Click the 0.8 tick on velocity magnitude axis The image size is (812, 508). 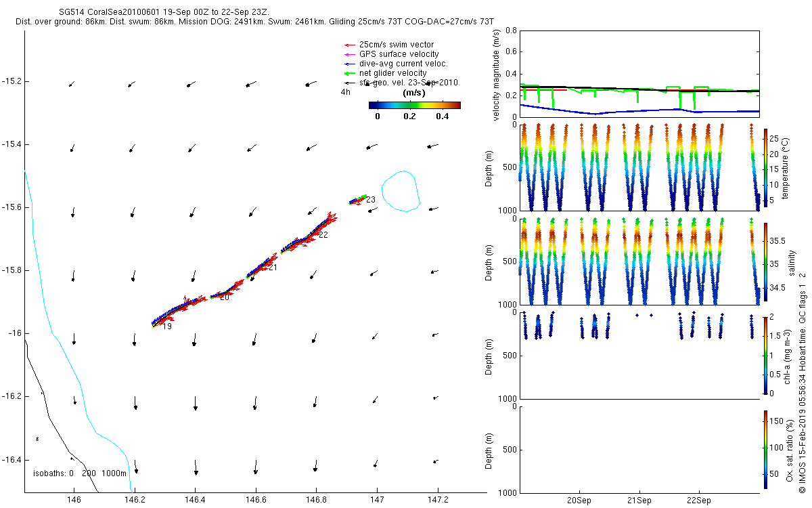[x=512, y=30]
